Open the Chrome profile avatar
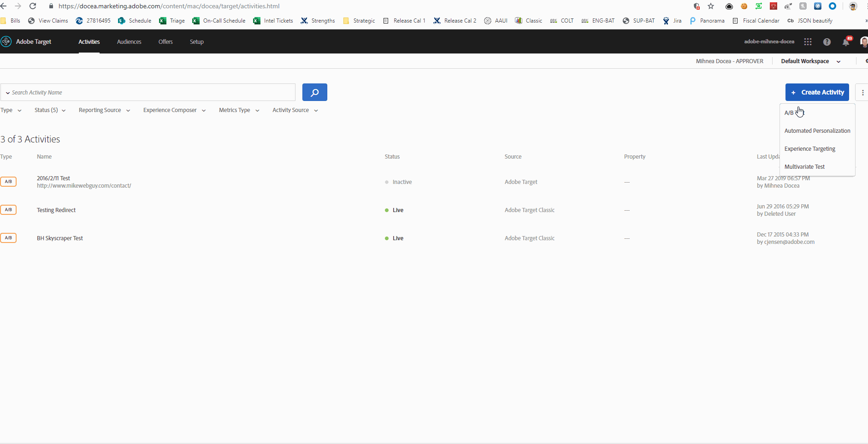Viewport: 868px width, 444px height. pyautogui.click(x=853, y=6)
